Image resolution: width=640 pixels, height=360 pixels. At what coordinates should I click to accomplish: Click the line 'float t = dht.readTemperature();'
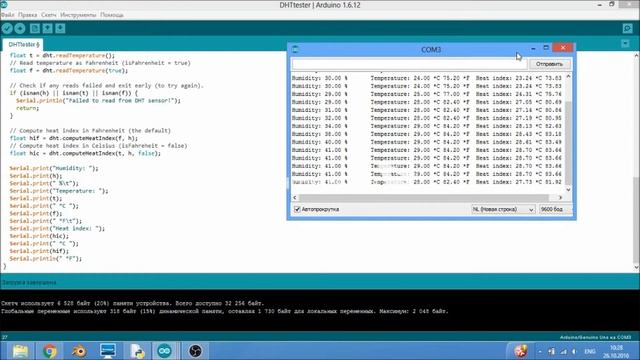[62, 56]
